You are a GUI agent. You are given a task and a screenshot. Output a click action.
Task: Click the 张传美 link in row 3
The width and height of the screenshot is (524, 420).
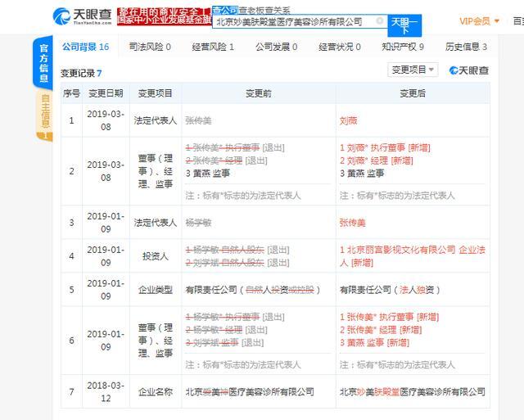355,223
